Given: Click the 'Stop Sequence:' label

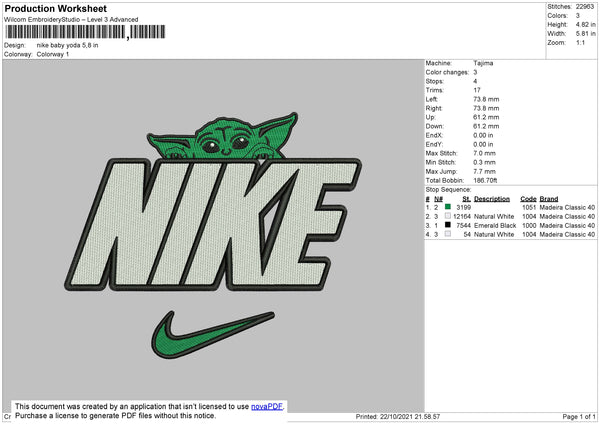Looking at the screenshot, I should (448, 190).
